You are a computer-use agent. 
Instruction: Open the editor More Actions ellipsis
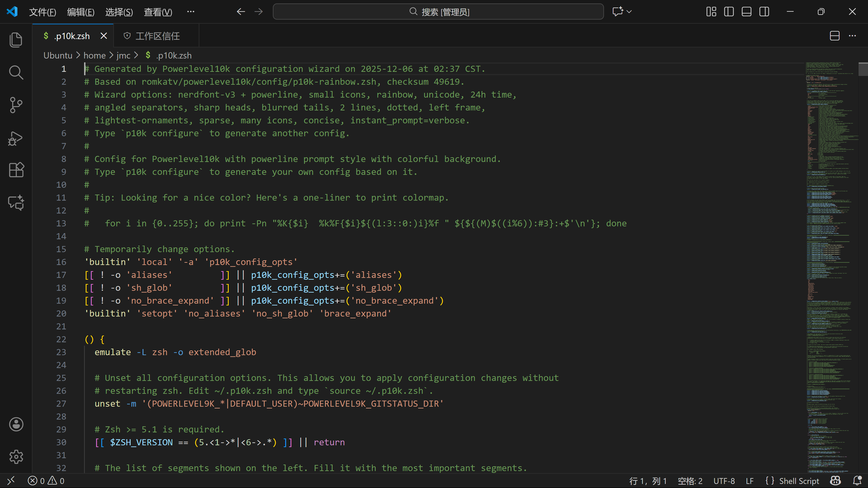point(852,36)
